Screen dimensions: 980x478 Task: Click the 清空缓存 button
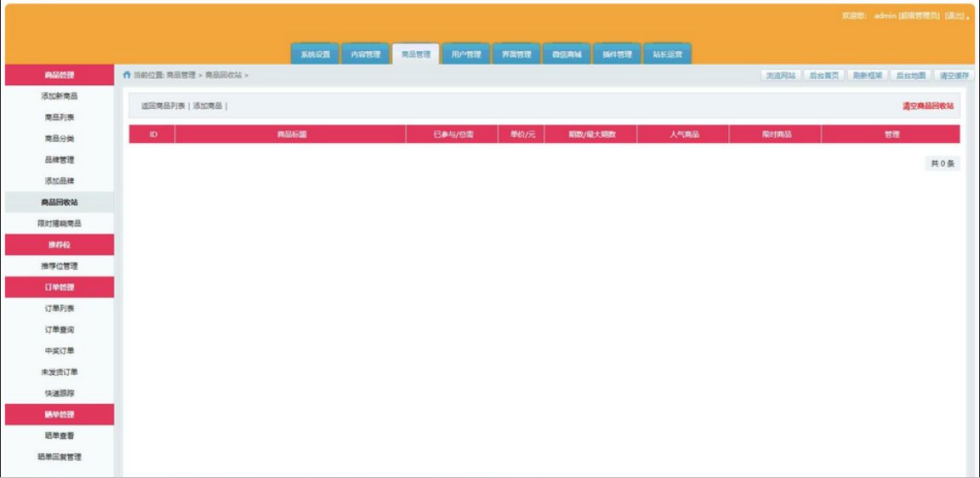pyautogui.click(x=954, y=76)
